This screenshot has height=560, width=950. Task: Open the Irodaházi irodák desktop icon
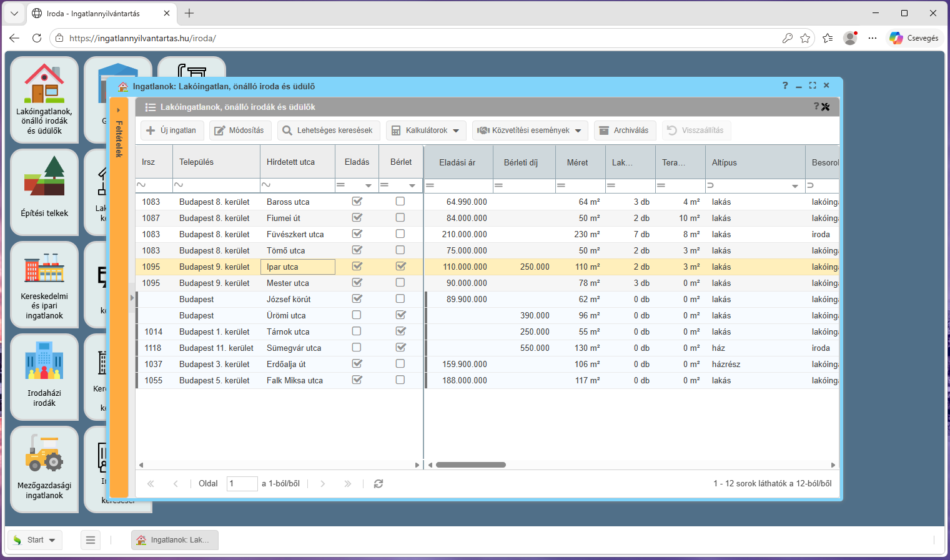pos(44,377)
